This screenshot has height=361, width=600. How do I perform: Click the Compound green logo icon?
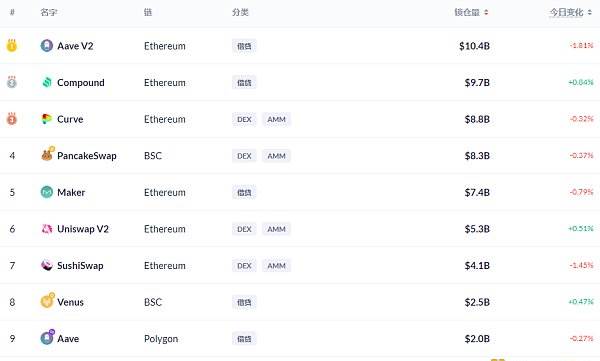47,82
